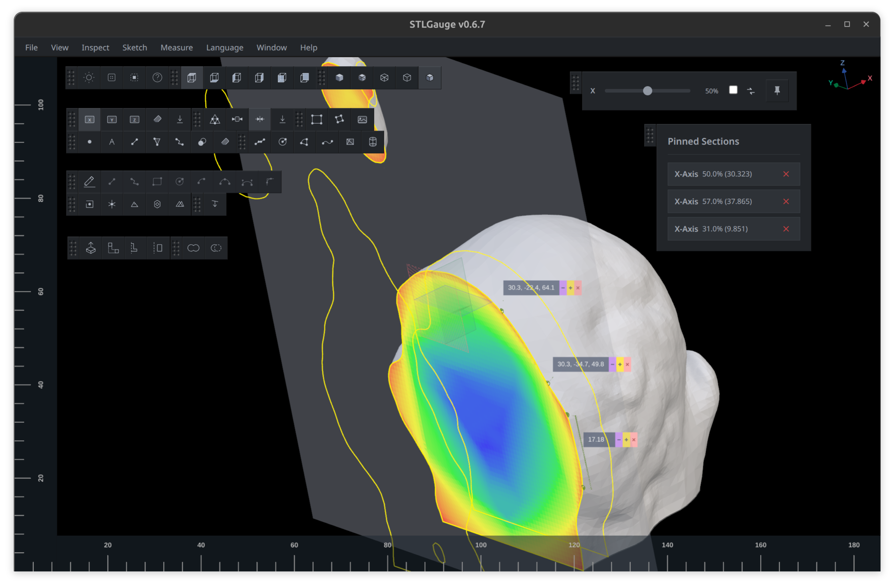Open the Pencil sketch tool
Image resolution: width=895 pixels, height=588 pixels.
point(90,182)
